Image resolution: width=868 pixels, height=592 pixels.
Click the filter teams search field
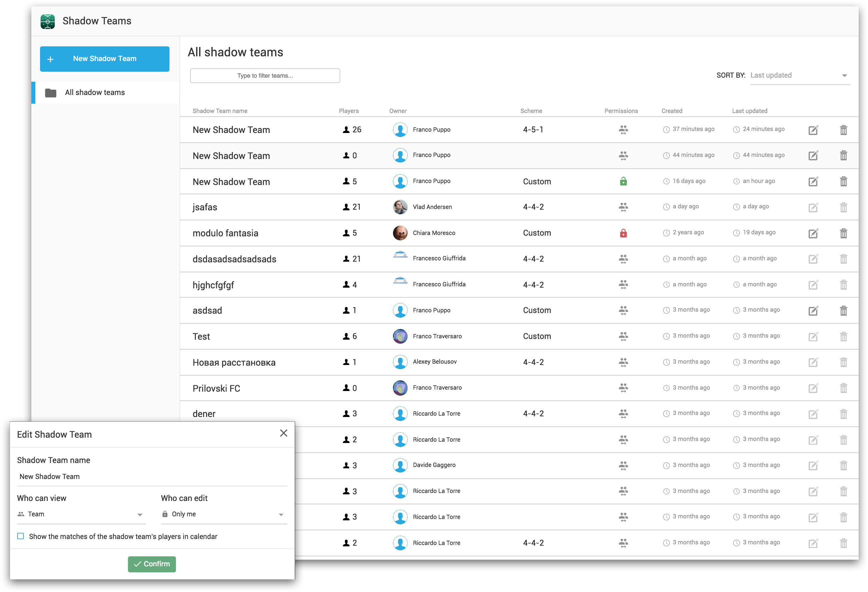click(x=265, y=76)
